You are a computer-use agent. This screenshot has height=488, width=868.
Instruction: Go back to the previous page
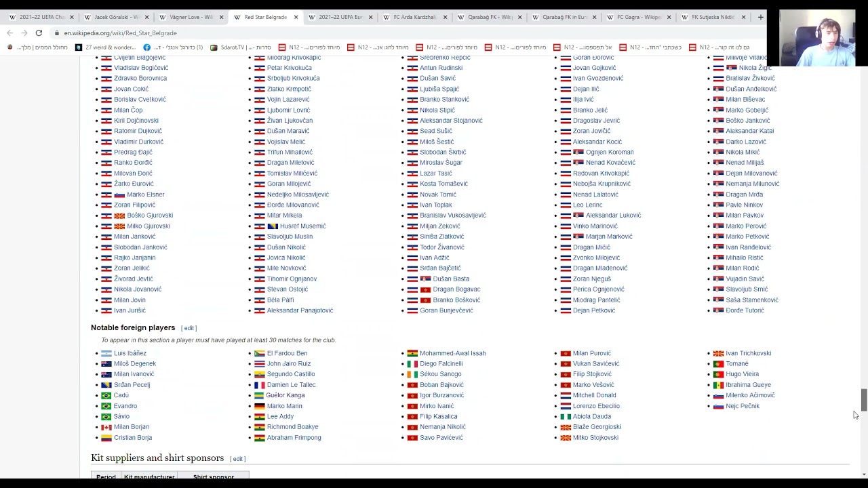[9, 33]
